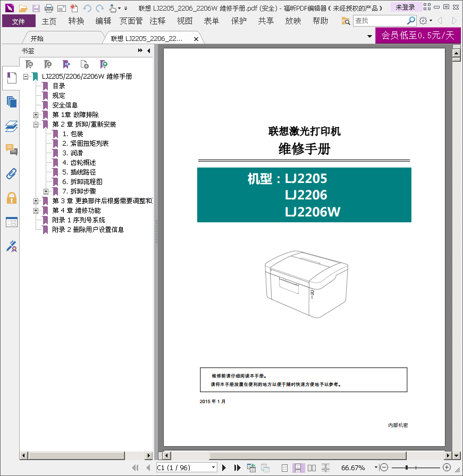Open the document tab list dropdown
Screen dimensions: 463x476
click(x=369, y=36)
